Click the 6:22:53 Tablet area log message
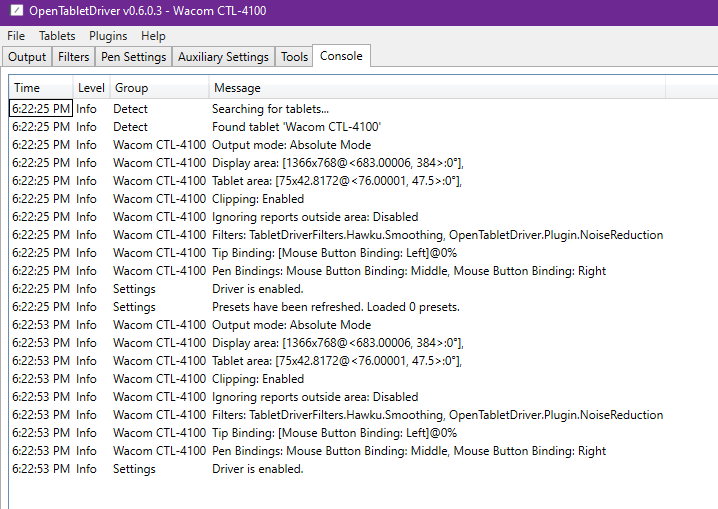Screen dimensions: 718x509 pyautogui.click(x=337, y=361)
